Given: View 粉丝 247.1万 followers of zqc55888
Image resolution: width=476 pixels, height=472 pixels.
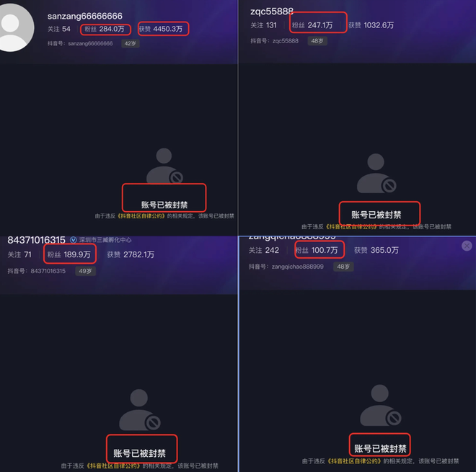Looking at the screenshot, I should click(312, 25).
